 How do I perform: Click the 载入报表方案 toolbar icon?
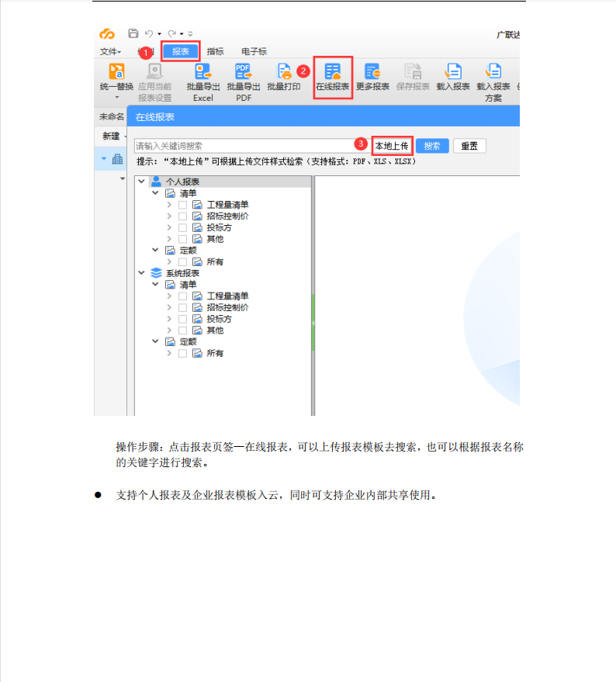point(493,72)
